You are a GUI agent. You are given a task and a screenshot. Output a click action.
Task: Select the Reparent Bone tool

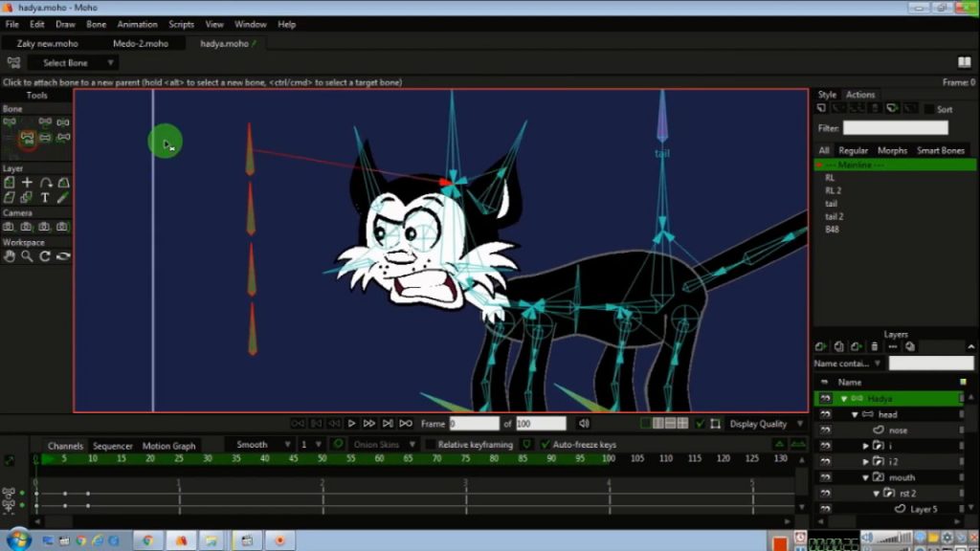click(27, 138)
